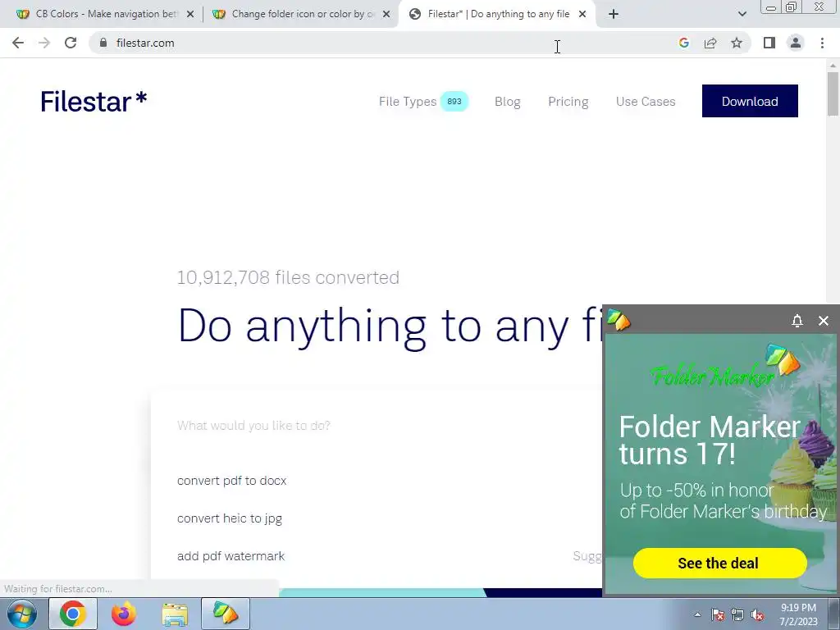
Task: Click the muted volume tray icon
Action: (757, 614)
